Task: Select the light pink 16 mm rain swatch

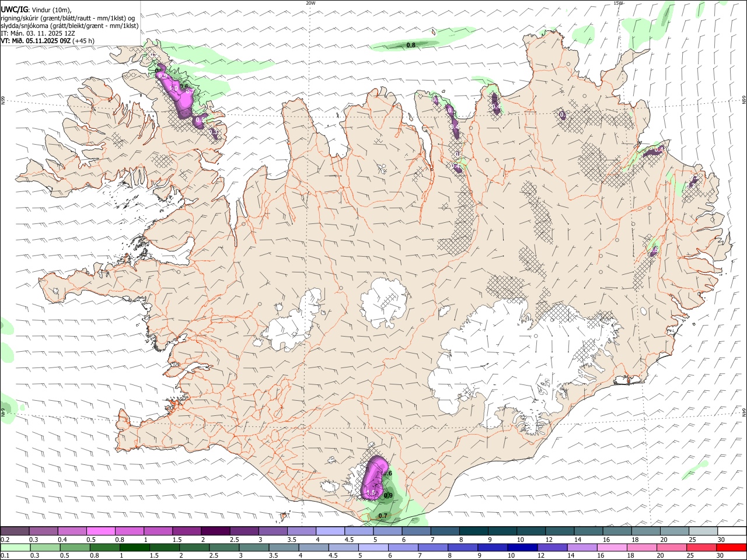Action: pos(612,548)
